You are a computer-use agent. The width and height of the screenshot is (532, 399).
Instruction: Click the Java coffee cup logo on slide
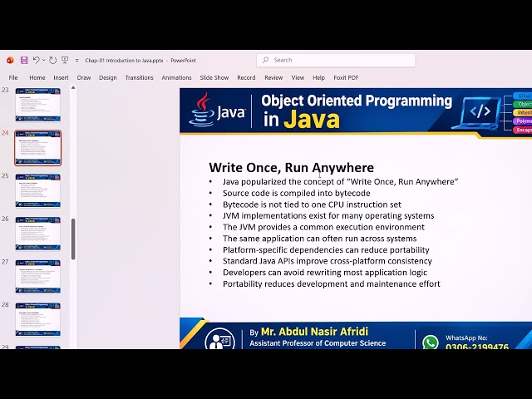(203, 110)
